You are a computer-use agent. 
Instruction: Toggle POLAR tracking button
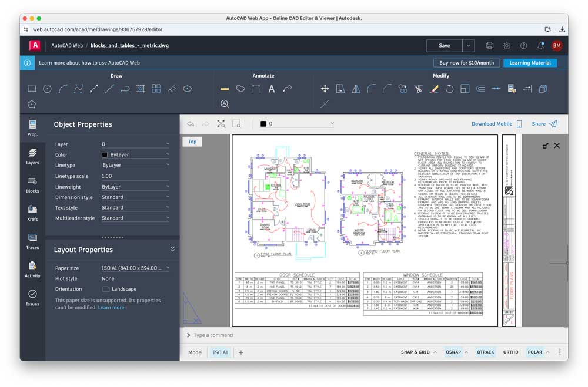[534, 352]
